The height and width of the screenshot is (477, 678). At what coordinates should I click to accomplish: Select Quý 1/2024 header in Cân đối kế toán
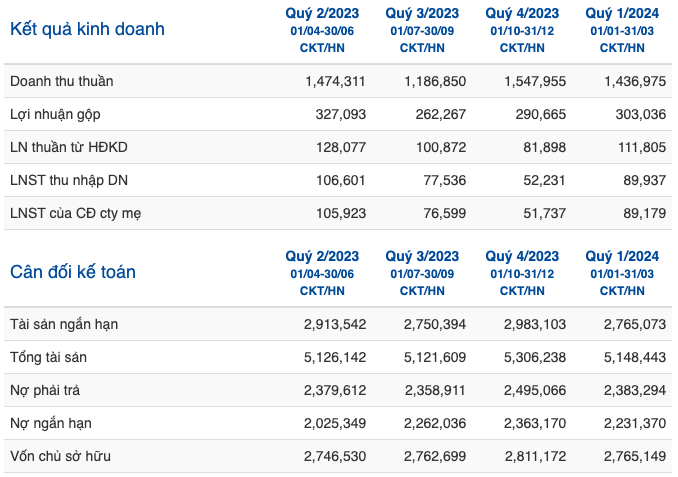point(622,256)
